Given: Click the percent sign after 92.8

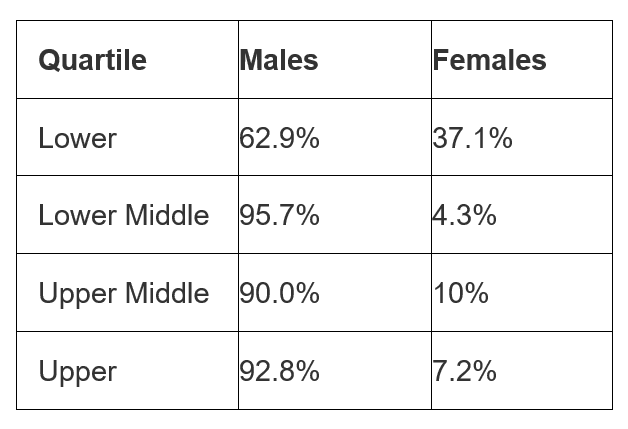Looking at the screenshot, I should pos(308,372).
